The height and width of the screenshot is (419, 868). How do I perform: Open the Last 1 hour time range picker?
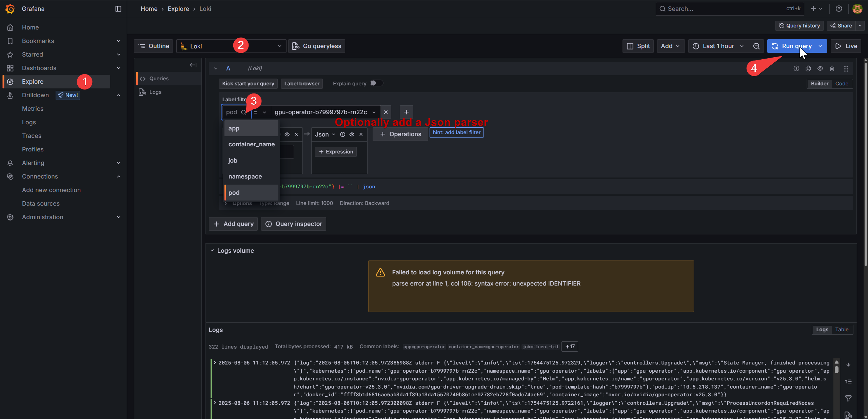coord(718,46)
